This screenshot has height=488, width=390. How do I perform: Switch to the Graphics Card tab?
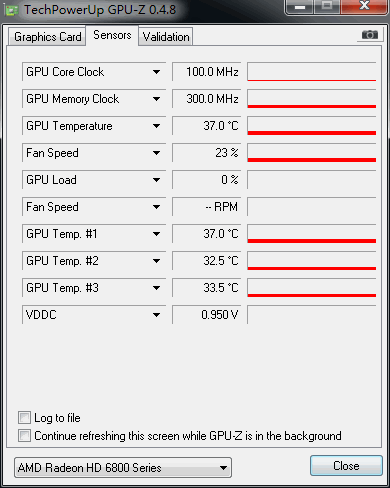coord(47,37)
